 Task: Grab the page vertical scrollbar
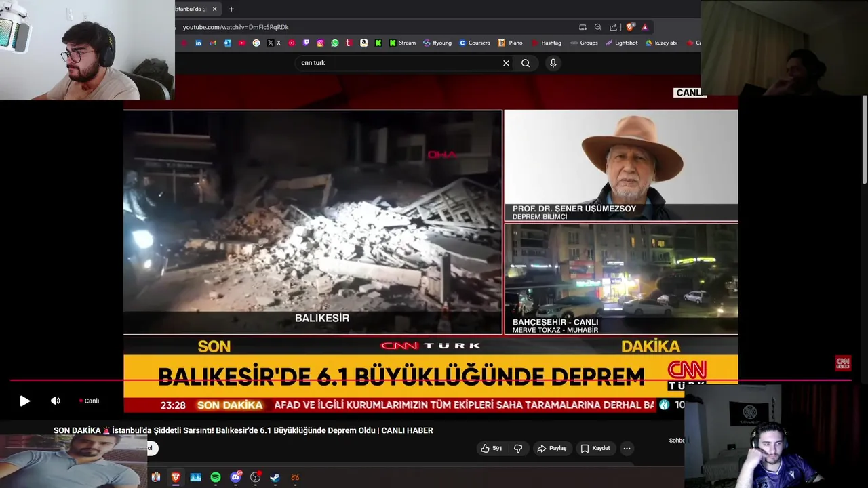pos(864,139)
